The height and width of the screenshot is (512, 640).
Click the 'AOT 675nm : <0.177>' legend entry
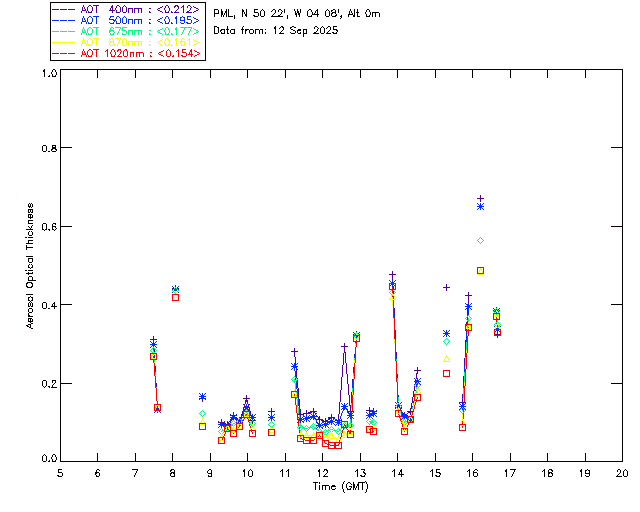tap(127, 31)
